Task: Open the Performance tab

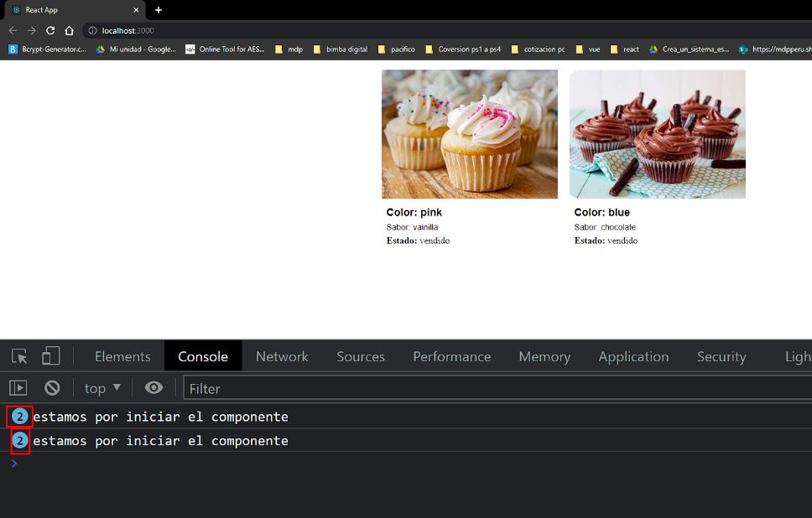Action: tap(451, 356)
